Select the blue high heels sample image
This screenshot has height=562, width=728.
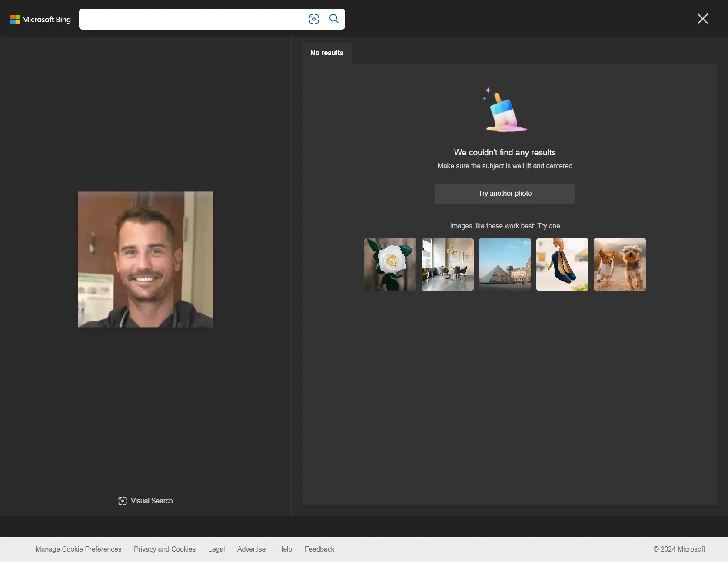(x=562, y=264)
